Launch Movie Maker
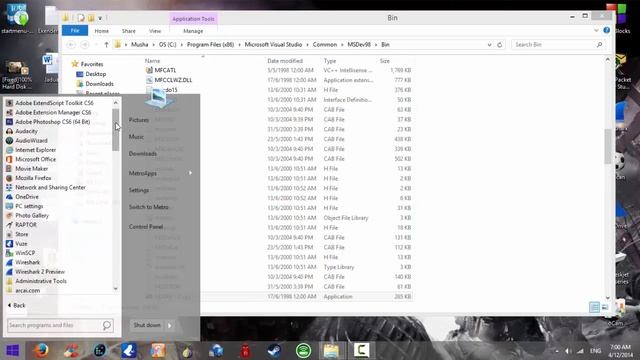Viewport: 640px width, 360px height. 31,169
